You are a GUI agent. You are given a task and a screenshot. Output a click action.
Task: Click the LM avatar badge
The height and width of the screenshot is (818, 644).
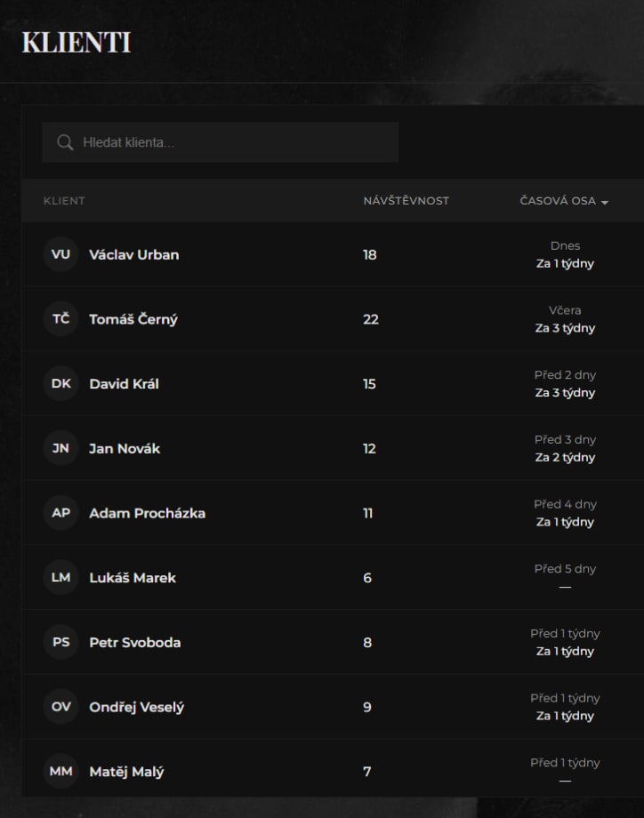pyautogui.click(x=60, y=578)
